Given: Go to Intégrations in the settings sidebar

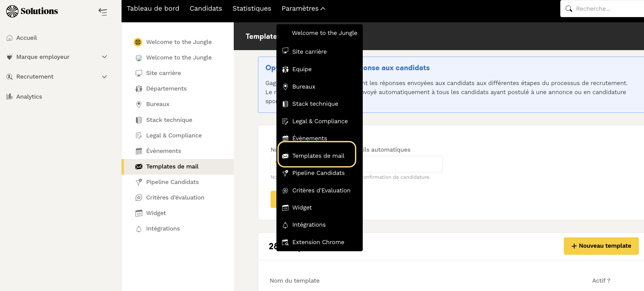Looking at the screenshot, I should (163, 229).
